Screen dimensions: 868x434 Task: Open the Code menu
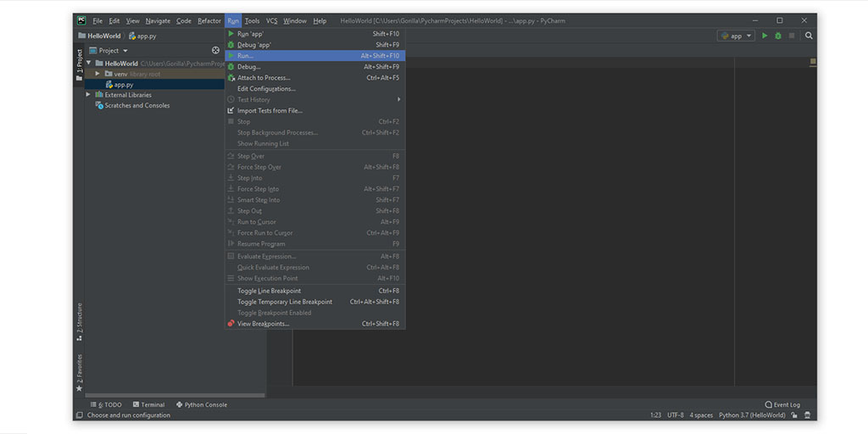pyautogui.click(x=184, y=21)
